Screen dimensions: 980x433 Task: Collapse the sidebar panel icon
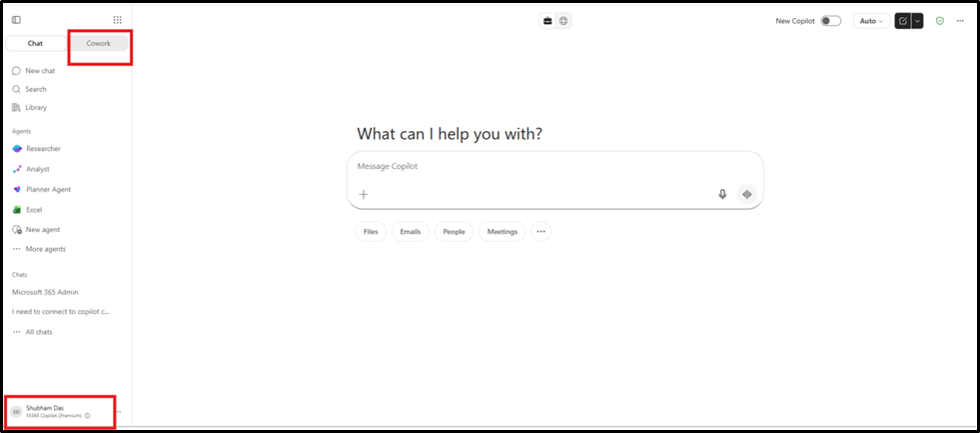click(16, 20)
